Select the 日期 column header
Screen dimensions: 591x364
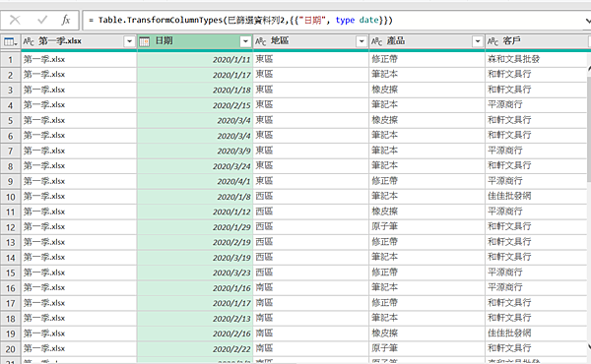tap(195, 41)
